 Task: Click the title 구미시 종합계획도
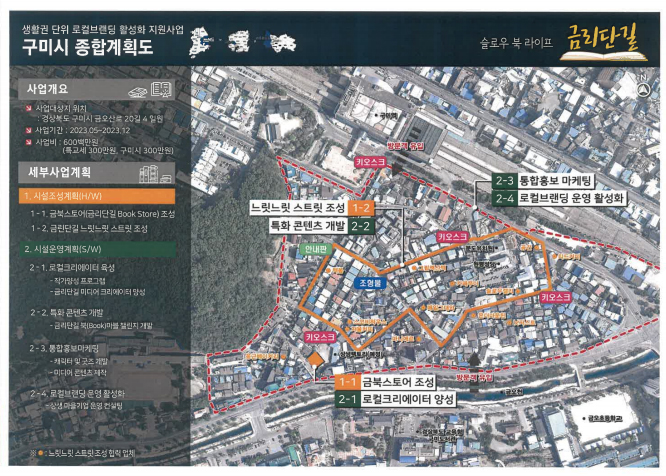click(87, 46)
